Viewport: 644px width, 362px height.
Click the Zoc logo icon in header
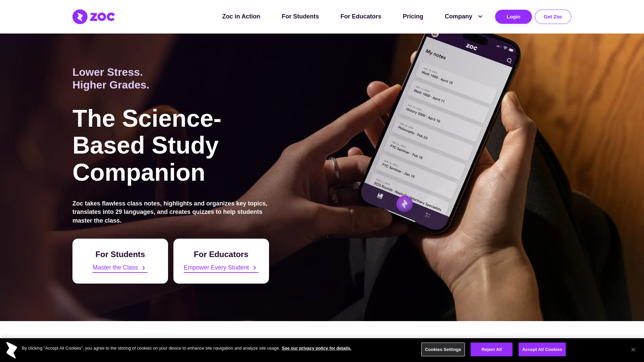[x=79, y=17]
